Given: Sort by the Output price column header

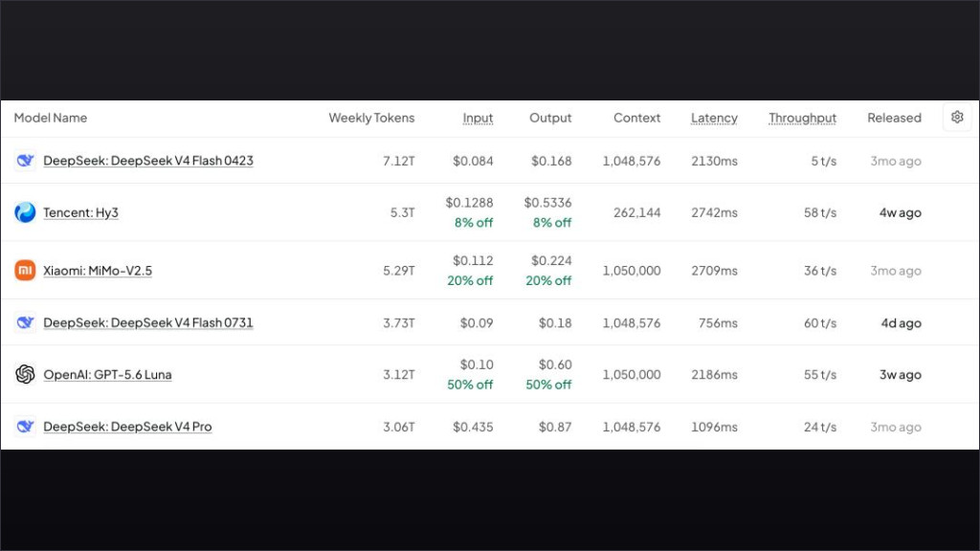Looking at the screenshot, I should [550, 118].
